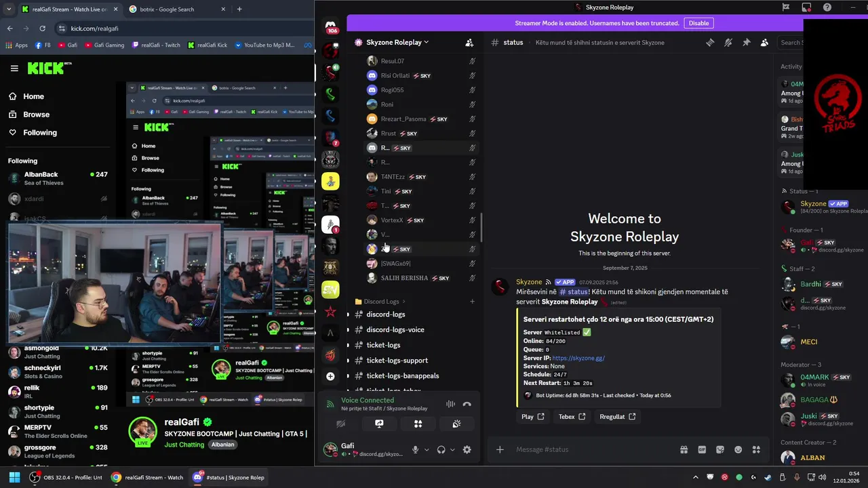Viewport: 868px width, 488px height.
Task: Click Chrome address bar kick.com/realgafi
Action: point(183,28)
